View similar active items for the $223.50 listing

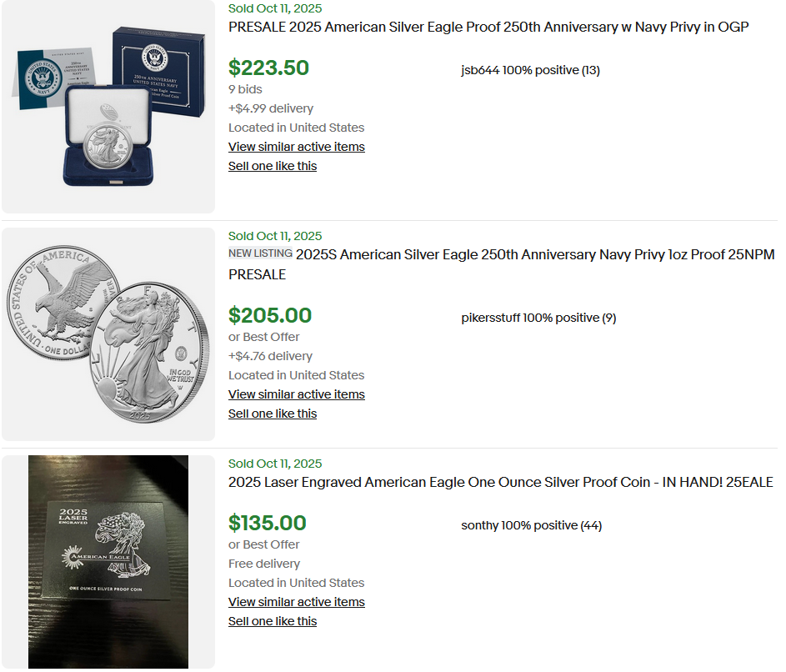296,147
